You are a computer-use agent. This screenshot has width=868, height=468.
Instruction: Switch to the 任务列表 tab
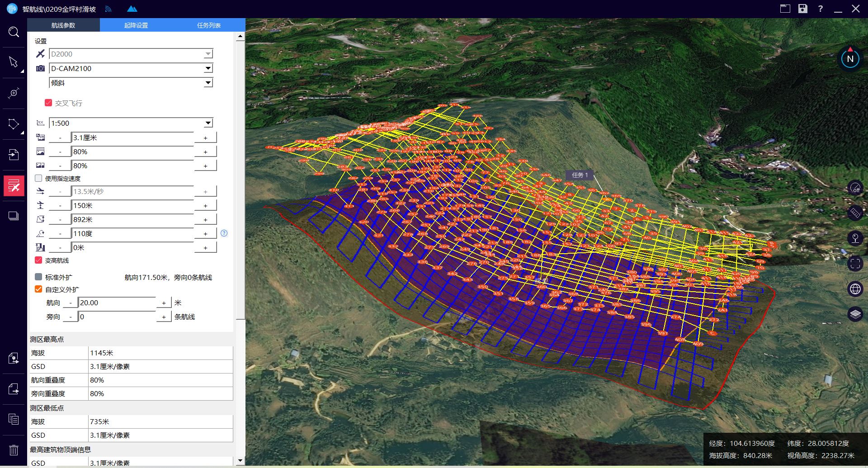(x=209, y=25)
